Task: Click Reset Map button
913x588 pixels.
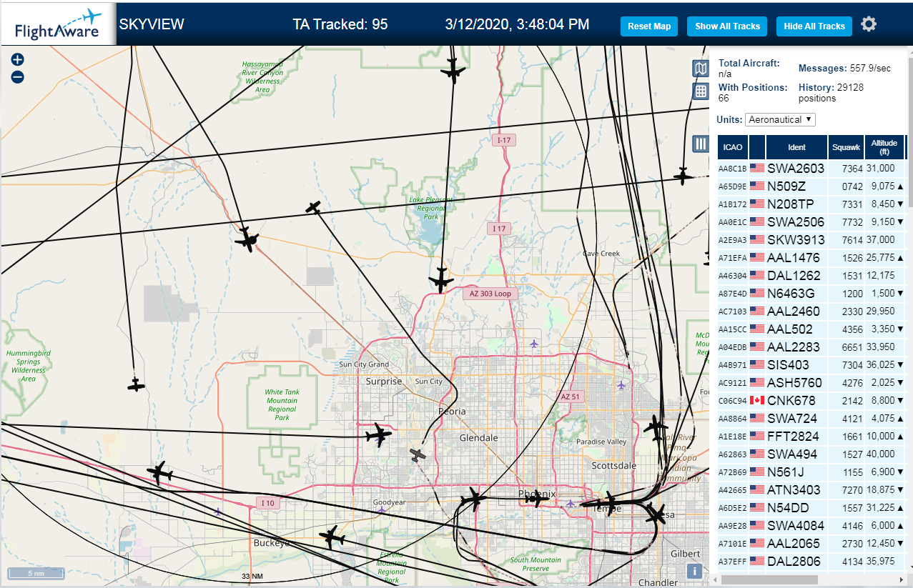Action: pos(649,26)
